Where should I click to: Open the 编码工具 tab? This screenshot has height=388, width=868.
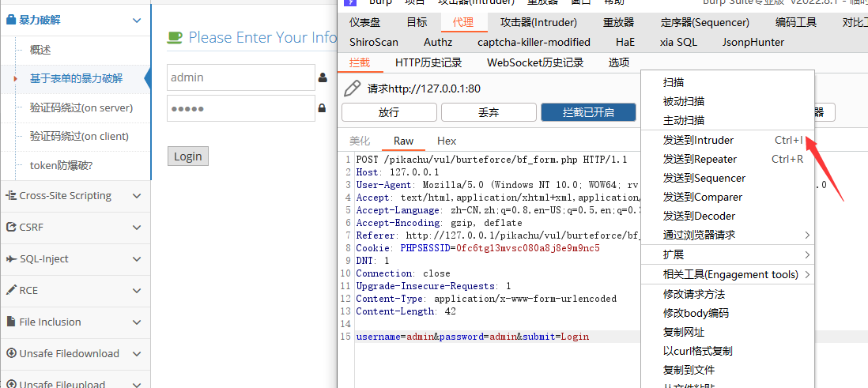pos(796,22)
